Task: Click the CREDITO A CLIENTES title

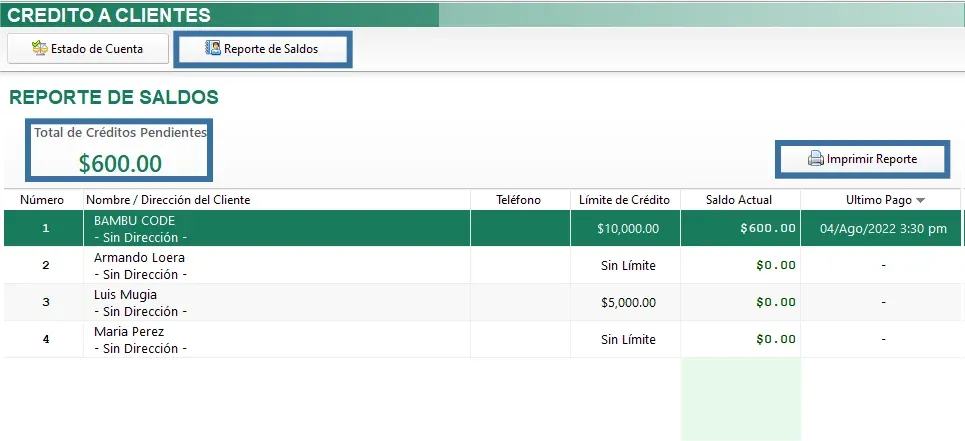Action: [109, 15]
